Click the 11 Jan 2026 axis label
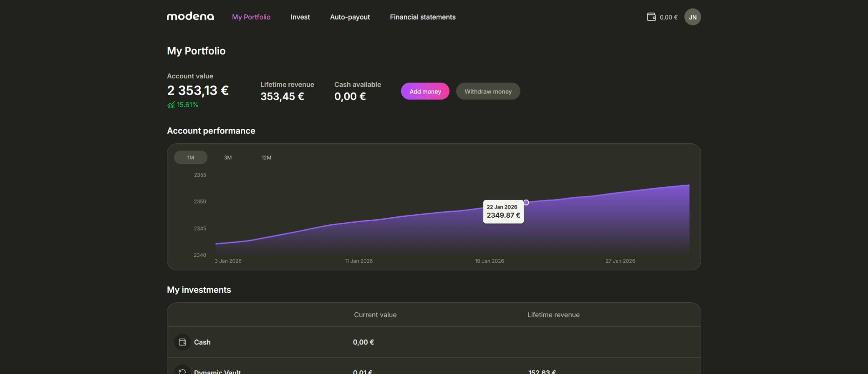This screenshot has height=374, width=868. (x=359, y=261)
